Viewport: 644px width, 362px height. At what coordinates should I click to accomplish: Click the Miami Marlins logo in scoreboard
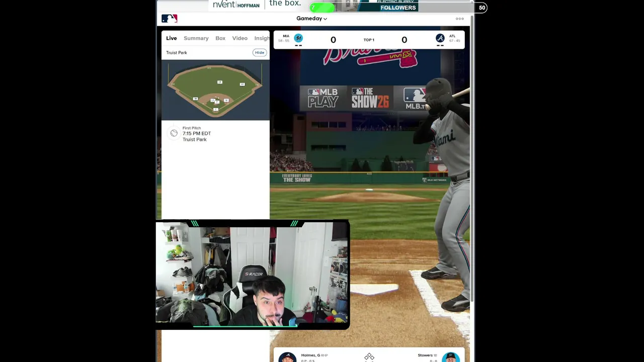(x=298, y=38)
